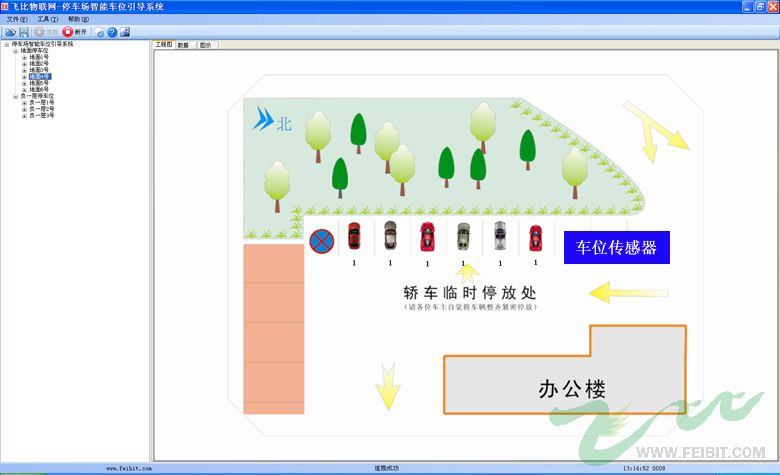Open the 工具 menu
The image size is (780, 475).
pyautogui.click(x=47, y=19)
